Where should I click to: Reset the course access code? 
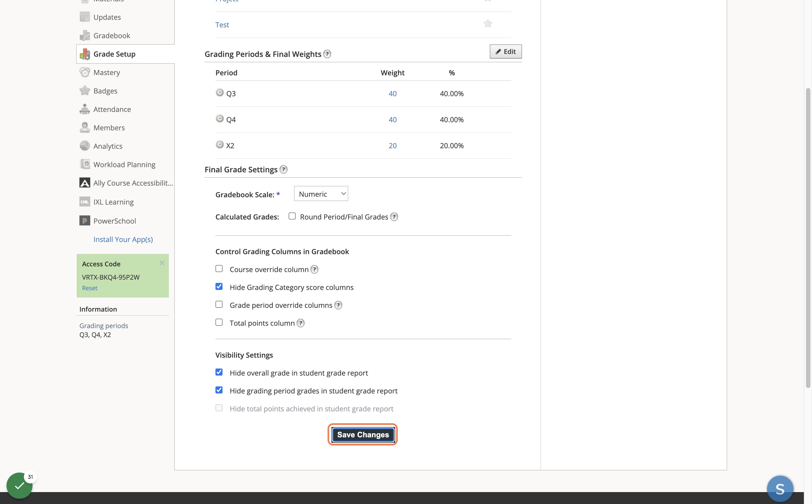coord(90,288)
